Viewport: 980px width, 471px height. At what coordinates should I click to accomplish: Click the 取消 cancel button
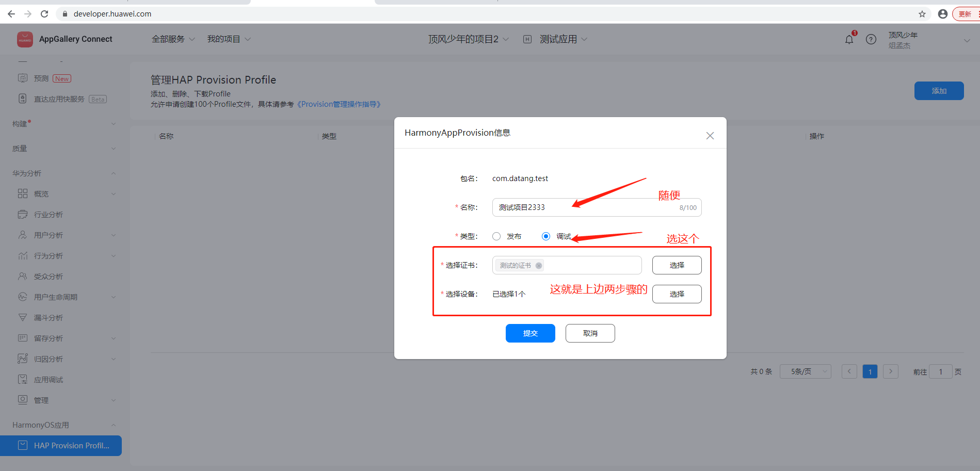[x=590, y=333]
